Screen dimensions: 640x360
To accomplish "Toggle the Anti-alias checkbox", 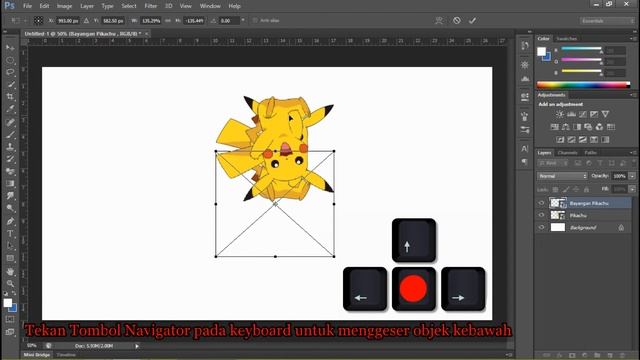I will pos(255,20).
